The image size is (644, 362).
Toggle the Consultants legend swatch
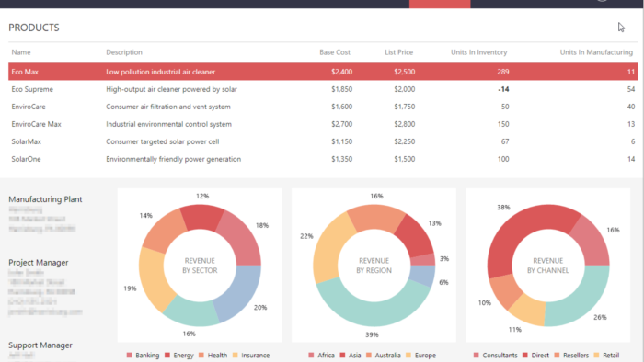(476, 355)
